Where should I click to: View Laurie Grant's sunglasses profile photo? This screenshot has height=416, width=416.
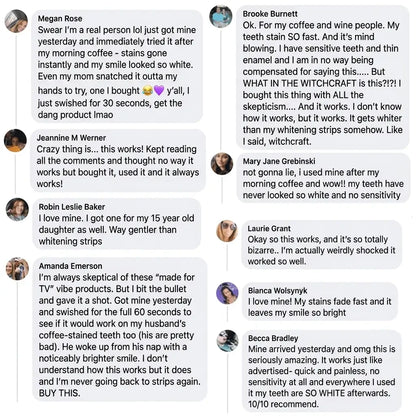point(227,231)
